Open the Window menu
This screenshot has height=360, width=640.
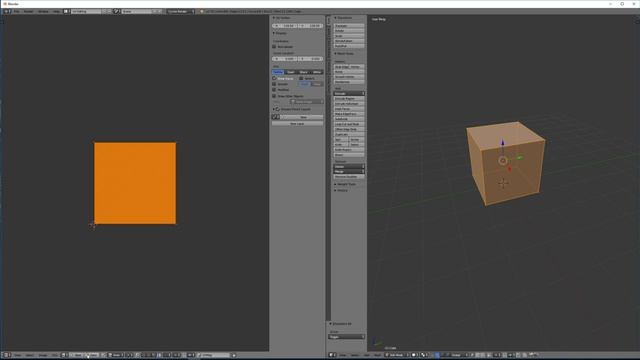(x=43, y=11)
